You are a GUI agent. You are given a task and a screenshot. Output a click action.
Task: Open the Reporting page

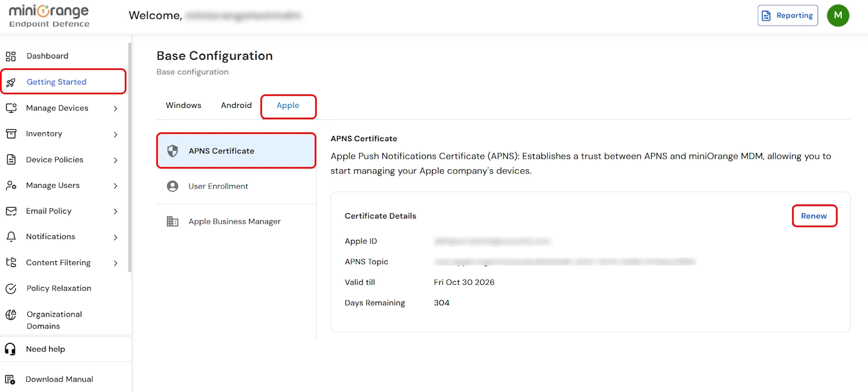(787, 16)
